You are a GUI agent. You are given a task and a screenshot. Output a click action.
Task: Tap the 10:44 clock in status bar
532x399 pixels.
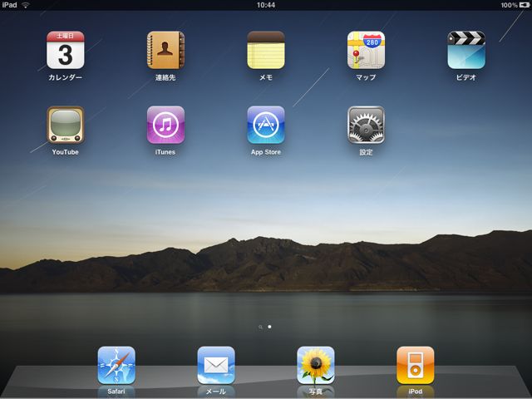click(x=266, y=5)
